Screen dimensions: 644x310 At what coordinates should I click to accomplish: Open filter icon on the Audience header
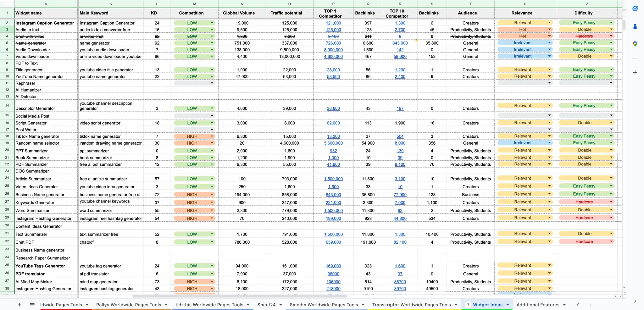click(491, 13)
